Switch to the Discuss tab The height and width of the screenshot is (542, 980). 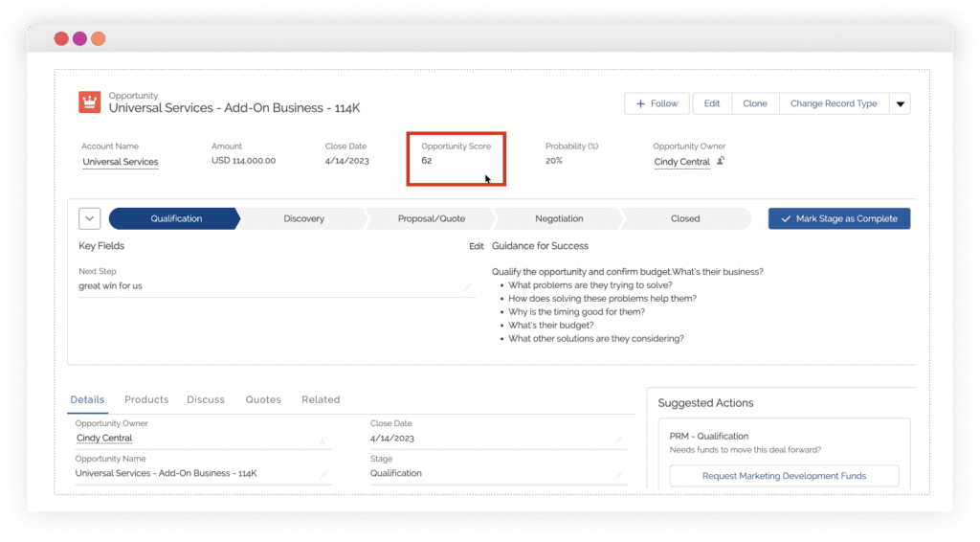tap(206, 400)
